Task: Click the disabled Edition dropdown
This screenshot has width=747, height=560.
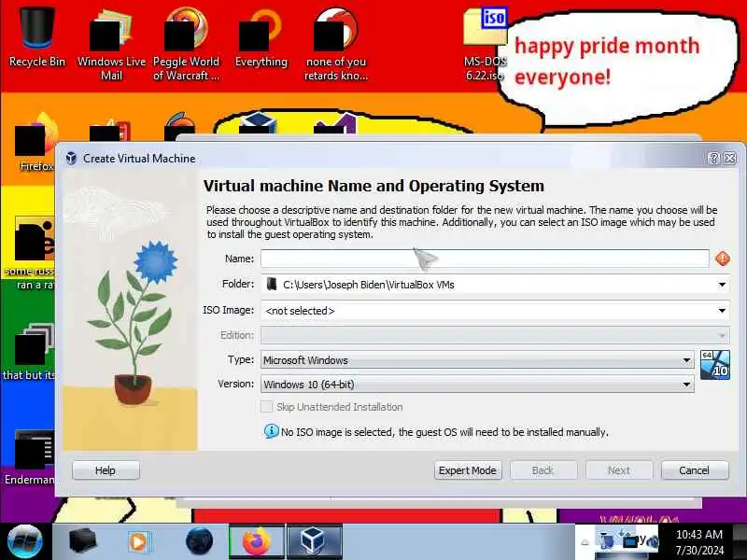Action: tap(495, 335)
